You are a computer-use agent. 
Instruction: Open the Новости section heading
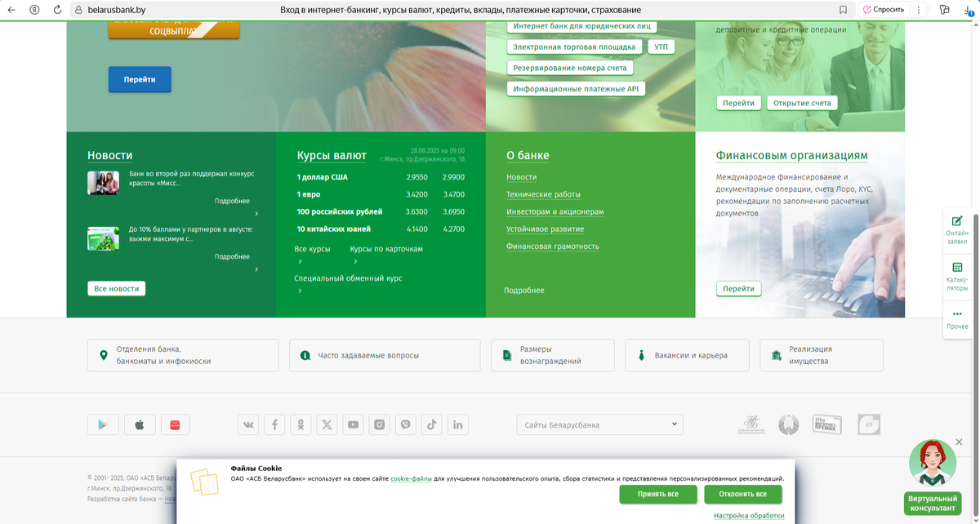click(110, 155)
